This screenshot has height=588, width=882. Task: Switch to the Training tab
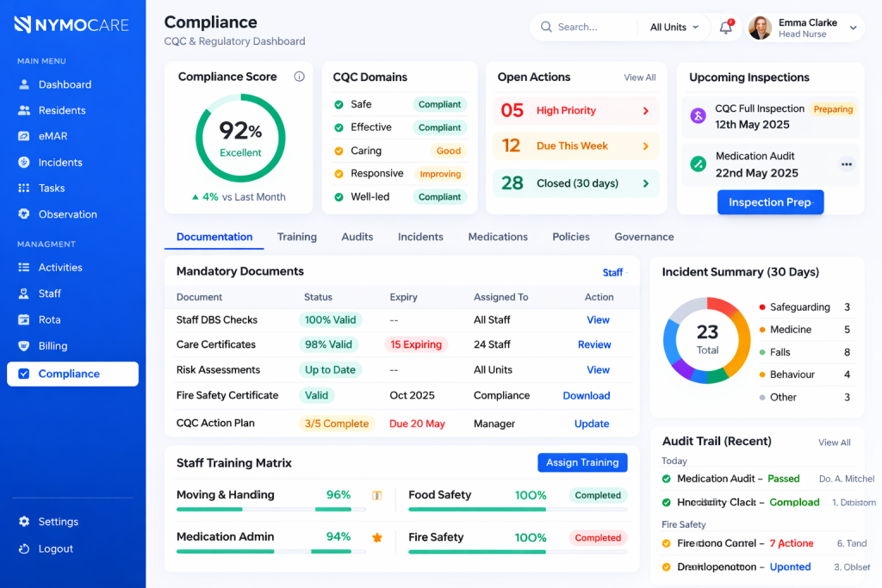(x=297, y=237)
